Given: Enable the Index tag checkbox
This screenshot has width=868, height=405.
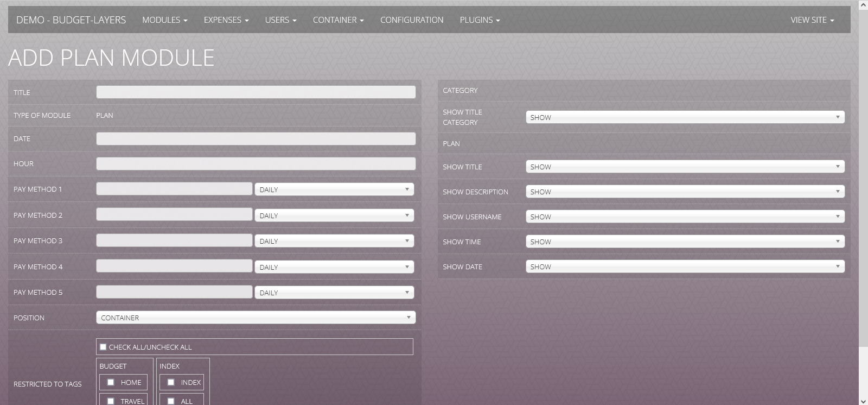Looking at the screenshot, I should coord(171,382).
